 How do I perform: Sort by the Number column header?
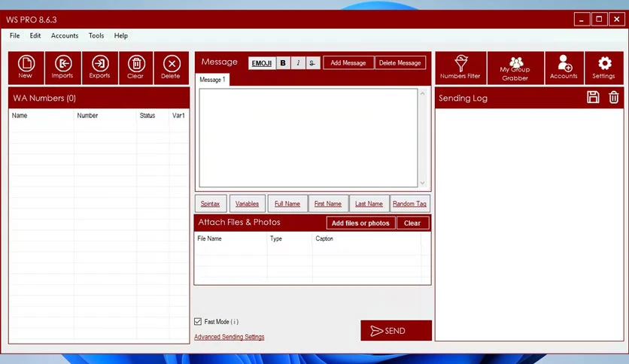tap(105, 116)
